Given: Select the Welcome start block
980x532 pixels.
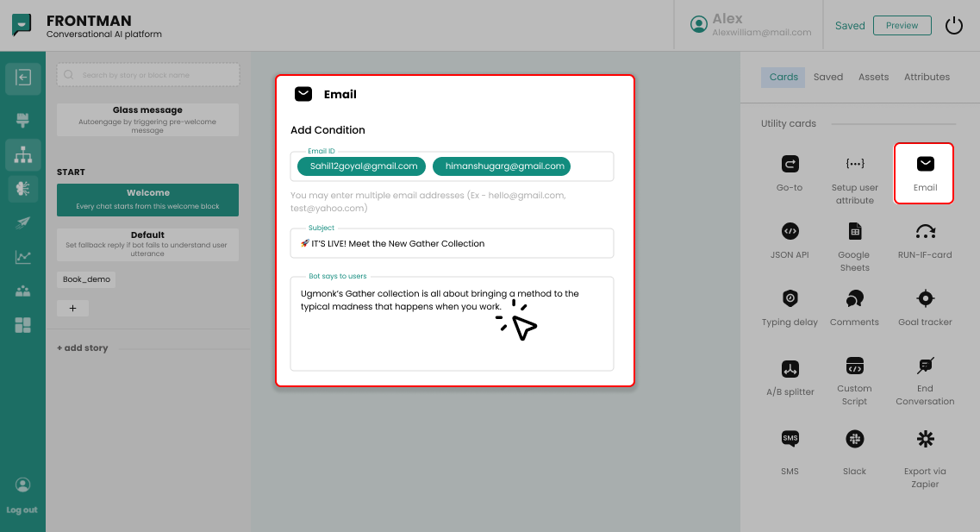Looking at the screenshot, I should tap(147, 199).
